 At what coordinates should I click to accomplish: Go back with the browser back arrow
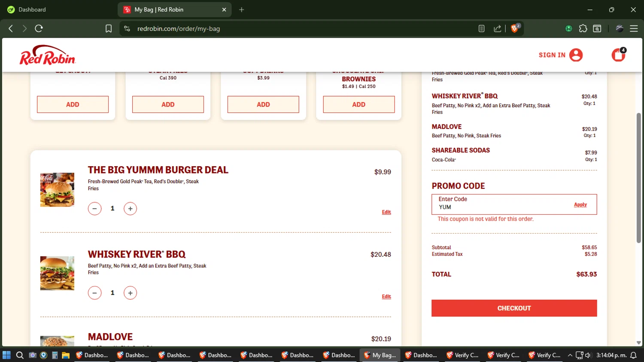(x=11, y=28)
